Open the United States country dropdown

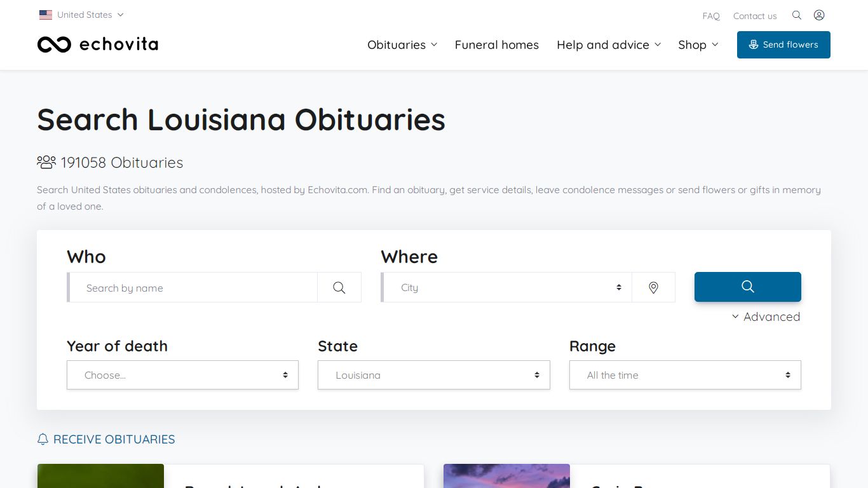tap(81, 15)
